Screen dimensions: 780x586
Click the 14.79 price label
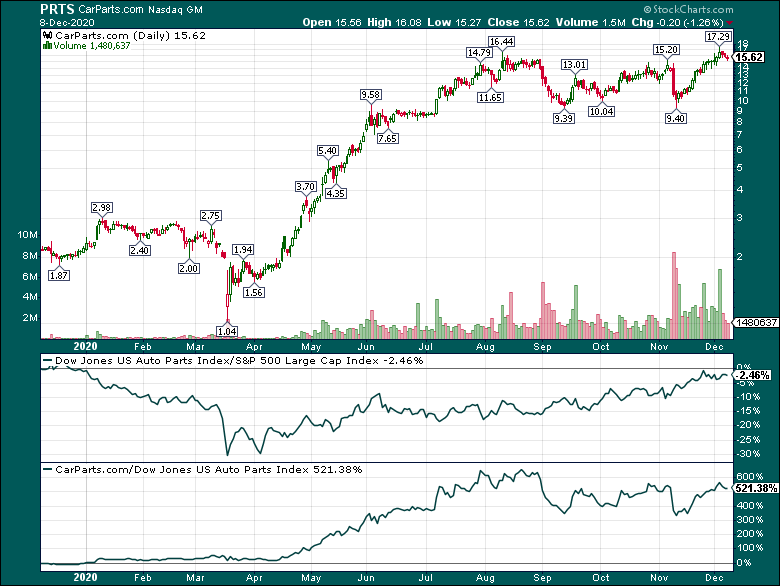479,52
